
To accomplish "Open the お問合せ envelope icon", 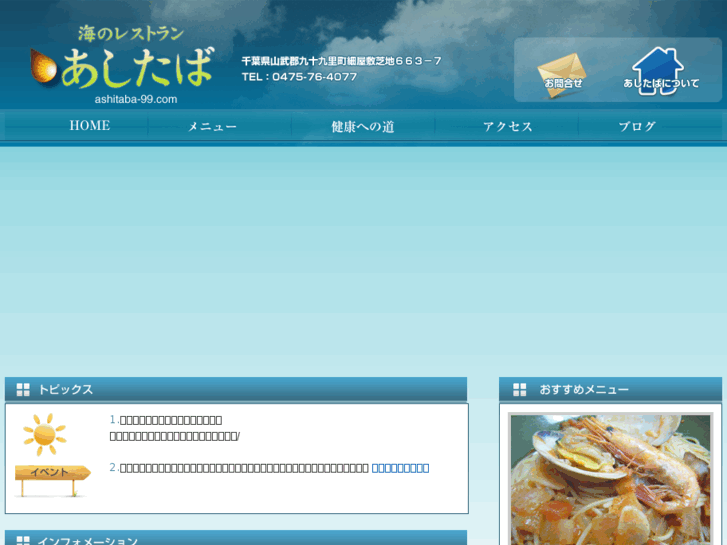I will click(562, 75).
